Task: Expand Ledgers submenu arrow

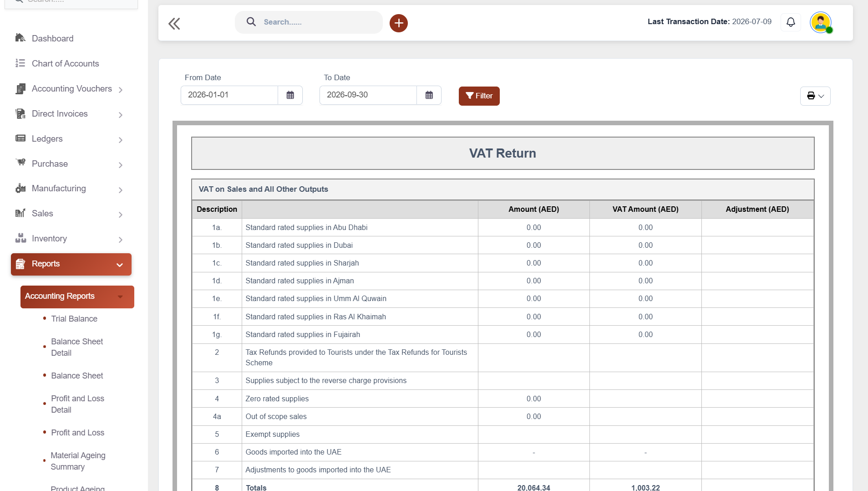Action: click(x=120, y=140)
